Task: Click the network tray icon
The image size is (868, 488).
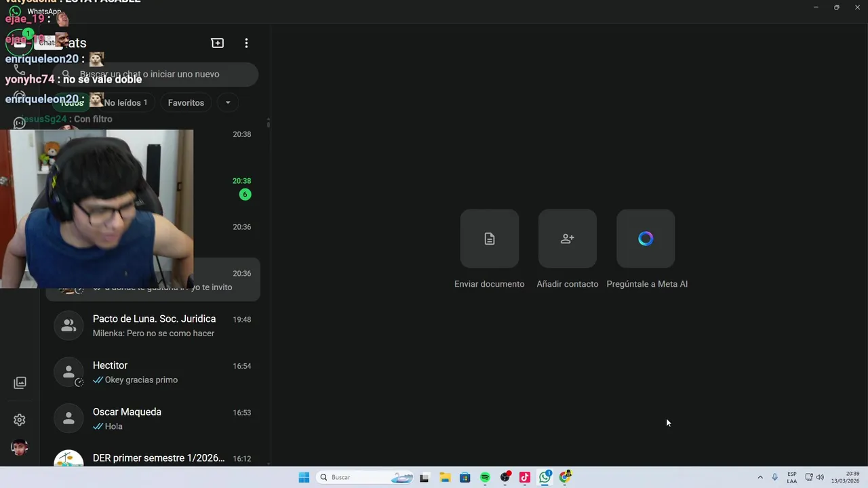Action: (x=809, y=477)
